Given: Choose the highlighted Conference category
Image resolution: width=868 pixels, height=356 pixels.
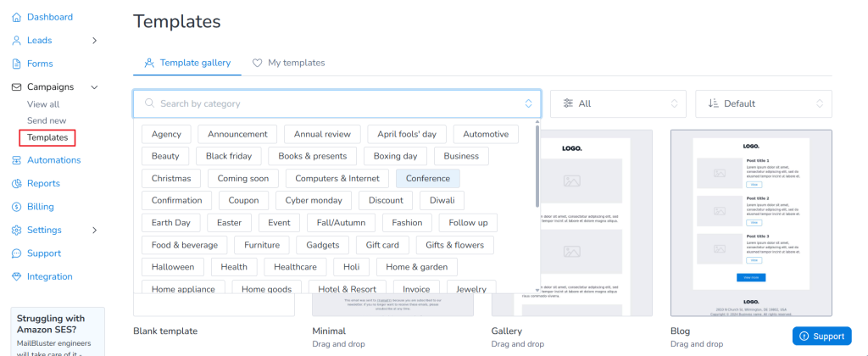Looking at the screenshot, I should click(x=428, y=178).
